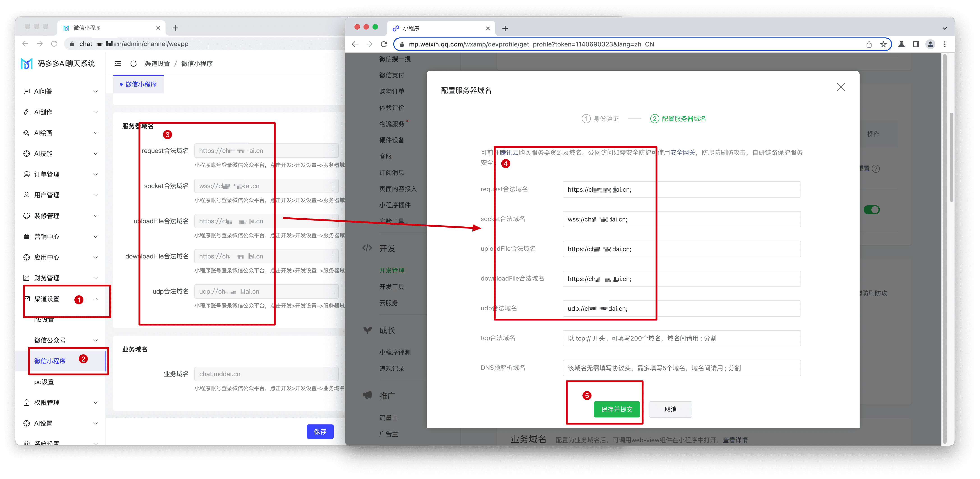Select the 微信小程序 page tab

(138, 85)
